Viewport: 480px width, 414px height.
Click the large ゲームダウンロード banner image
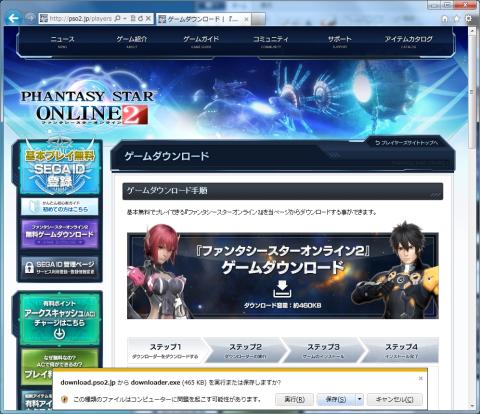(283, 275)
